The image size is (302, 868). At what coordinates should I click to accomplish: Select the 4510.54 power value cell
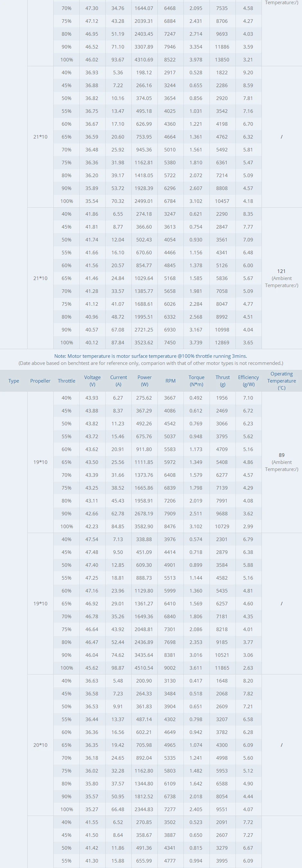pos(144,668)
